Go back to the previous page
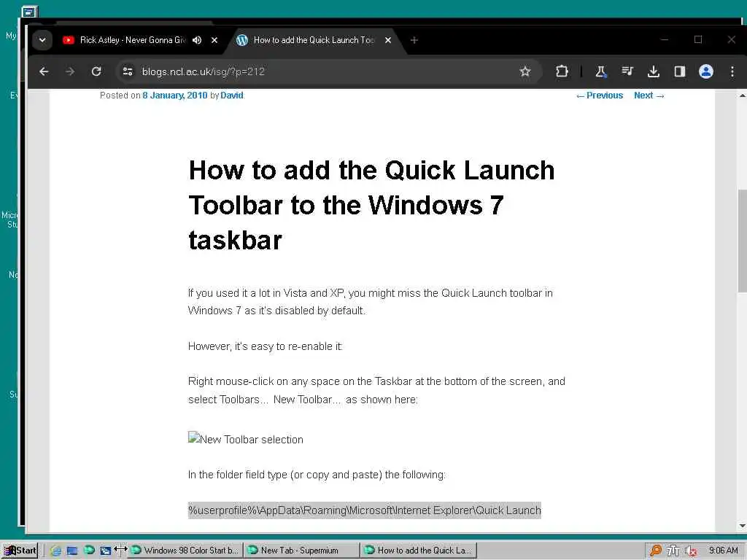747x560 pixels. click(44, 71)
